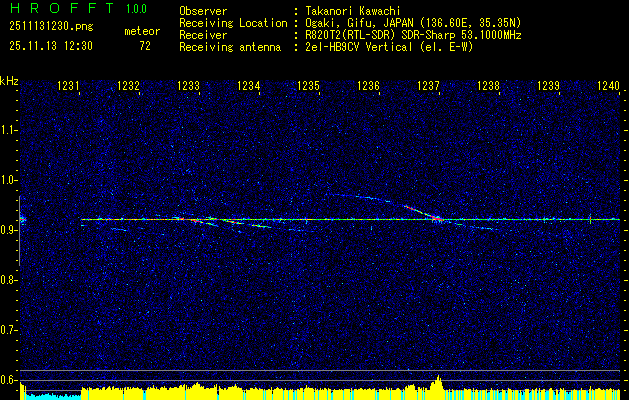Image resolution: width=629 pixels, height=400 pixels.
Task: Click the 1239 time marker
Action: [x=548, y=85]
